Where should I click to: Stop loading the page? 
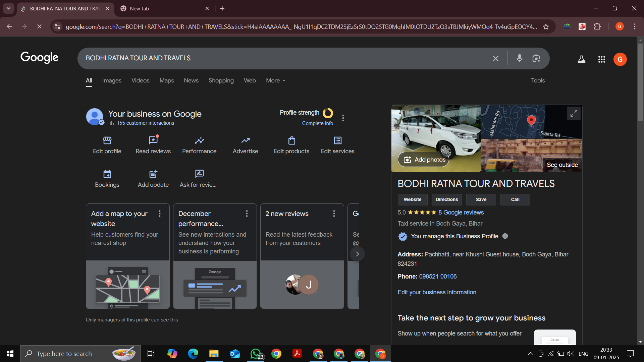tap(39, 26)
